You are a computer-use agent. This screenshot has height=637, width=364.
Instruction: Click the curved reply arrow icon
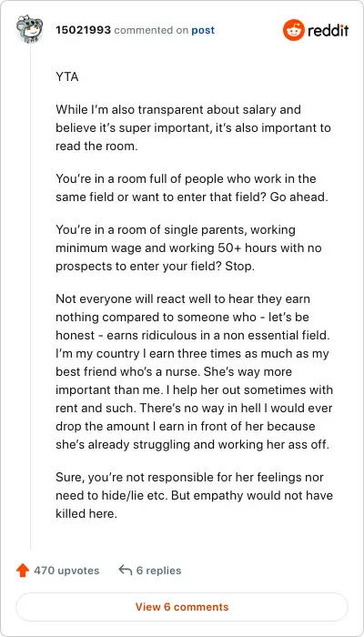coord(126,571)
